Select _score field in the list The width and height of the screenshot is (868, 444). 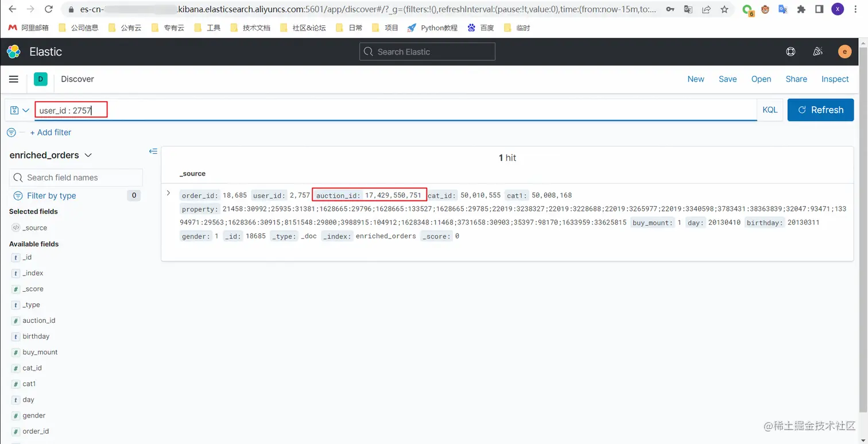[x=33, y=289]
